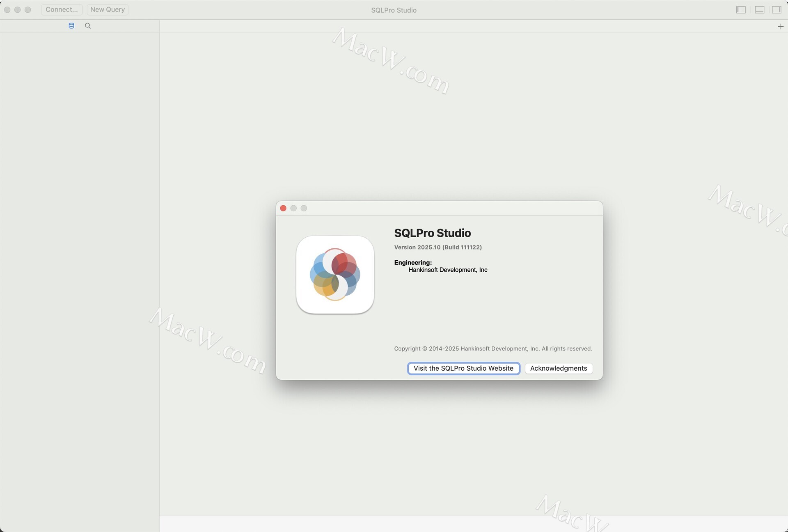This screenshot has width=788, height=532.
Task: Select the Version 2025.10 (Build 111122) text
Action: pyautogui.click(x=438, y=247)
